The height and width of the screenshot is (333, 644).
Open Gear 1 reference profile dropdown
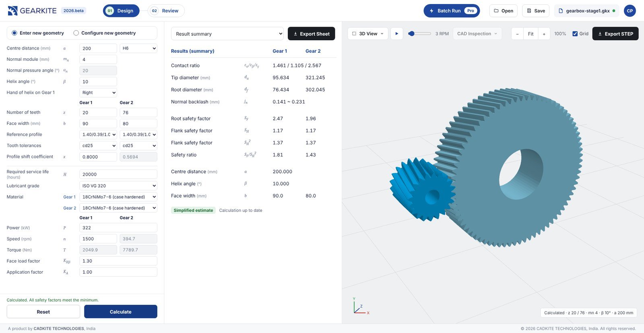pyautogui.click(x=98, y=134)
